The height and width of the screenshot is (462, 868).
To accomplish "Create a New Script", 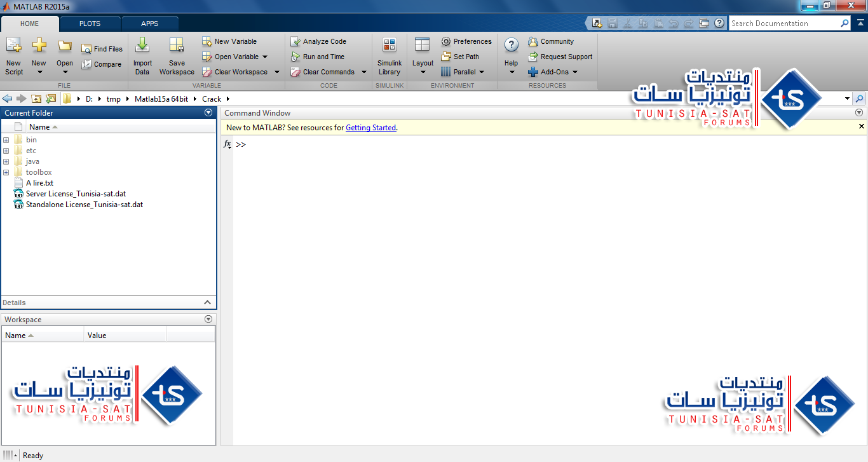I will coord(13,56).
